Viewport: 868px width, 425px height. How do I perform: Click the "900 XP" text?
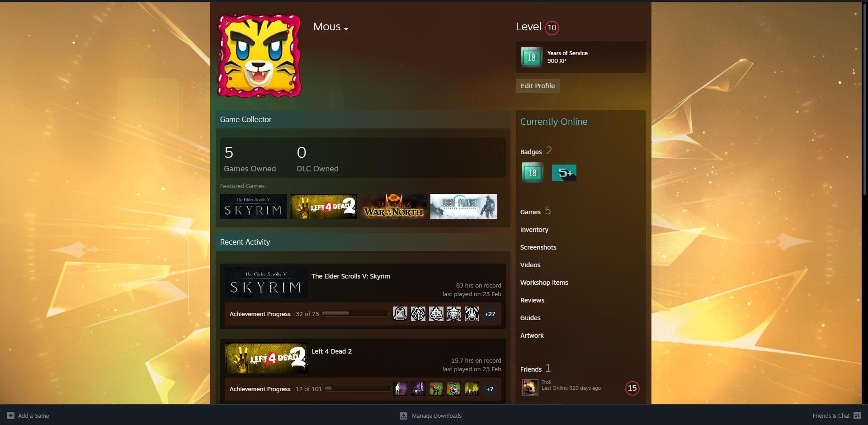click(x=557, y=61)
